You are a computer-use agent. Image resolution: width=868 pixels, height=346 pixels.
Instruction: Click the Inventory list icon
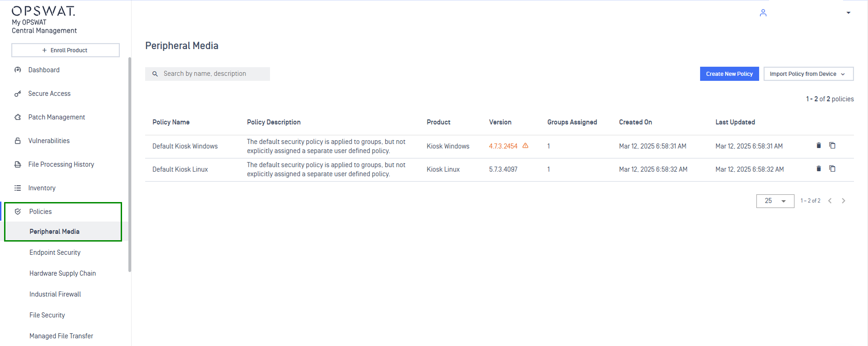tap(18, 188)
